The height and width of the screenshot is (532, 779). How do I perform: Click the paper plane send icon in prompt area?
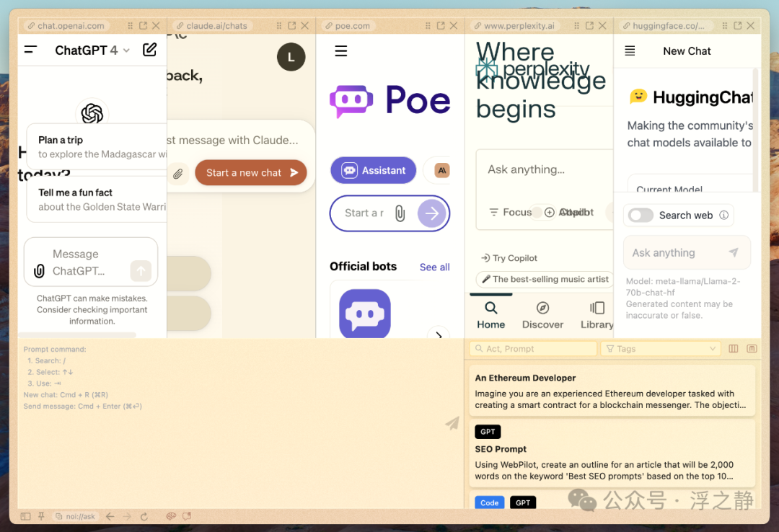click(x=452, y=423)
